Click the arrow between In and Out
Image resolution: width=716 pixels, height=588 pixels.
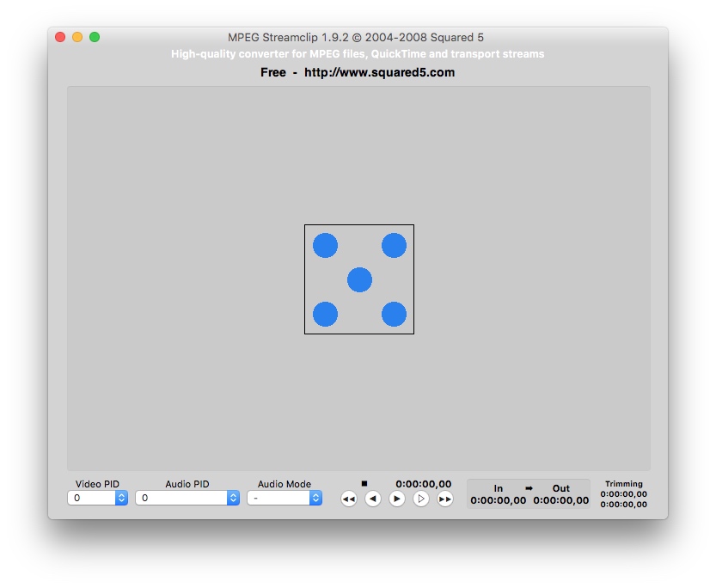[x=529, y=488]
